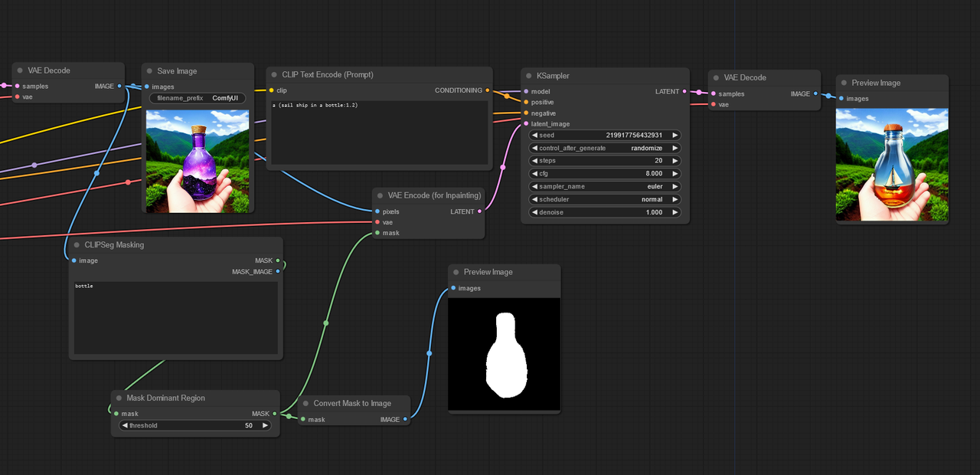Open the control_after_generate randomize dropdown

605,148
